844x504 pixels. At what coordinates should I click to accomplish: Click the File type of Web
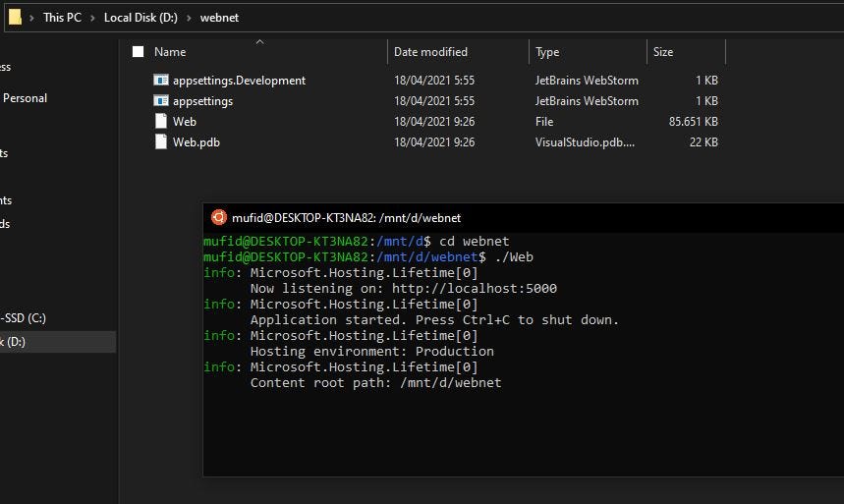[x=544, y=121]
